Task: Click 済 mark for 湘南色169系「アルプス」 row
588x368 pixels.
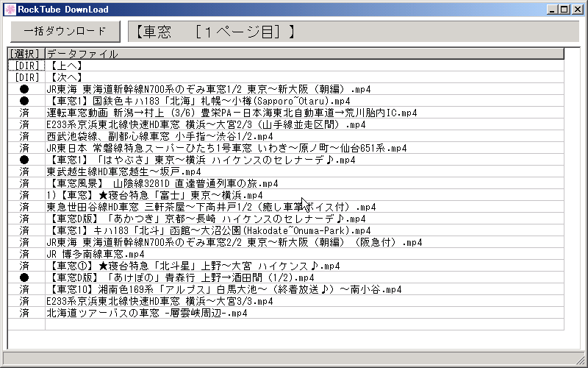Action: (x=24, y=289)
